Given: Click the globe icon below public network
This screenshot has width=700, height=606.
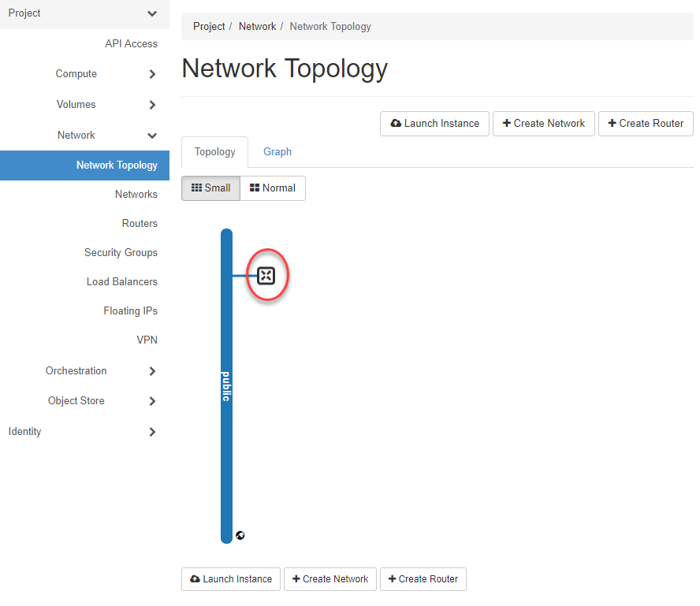Looking at the screenshot, I should [x=240, y=535].
